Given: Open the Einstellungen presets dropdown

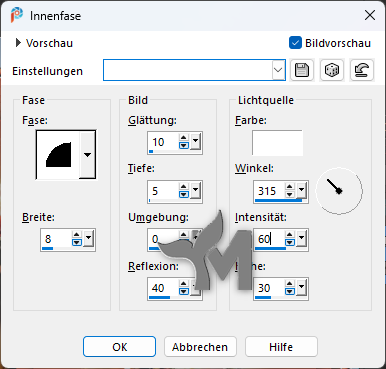Looking at the screenshot, I should pos(278,70).
